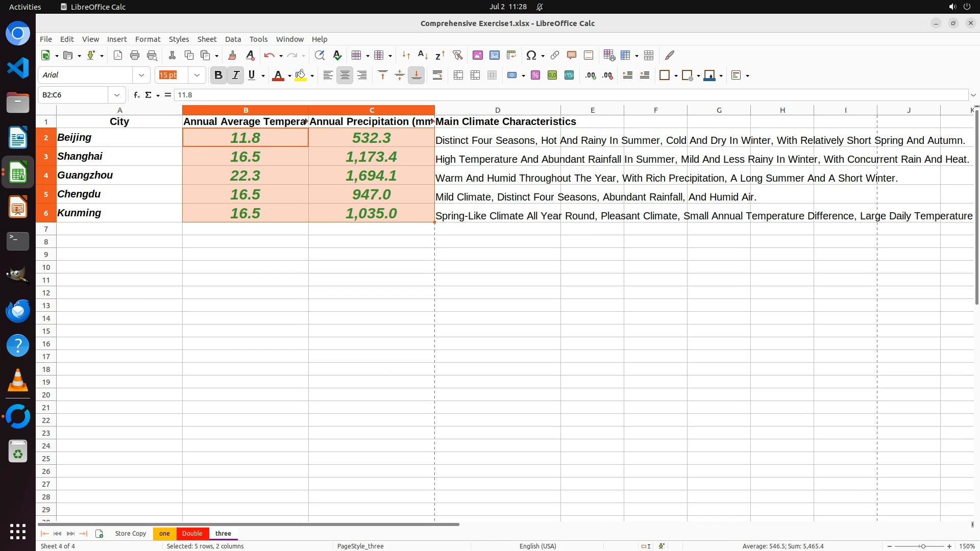Expand the Name Box dropdown arrow
This screenshot has width=980, height=551.
[x=117, y=95]
